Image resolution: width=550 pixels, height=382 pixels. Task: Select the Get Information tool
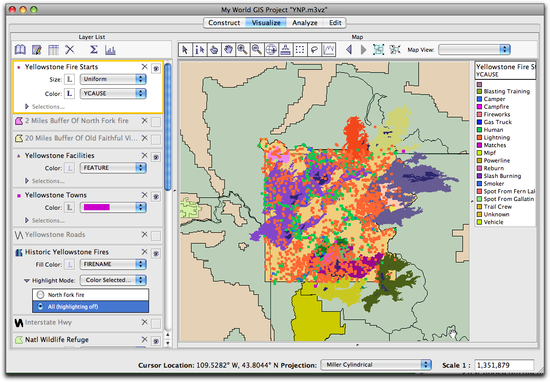[x=200, y=49]
